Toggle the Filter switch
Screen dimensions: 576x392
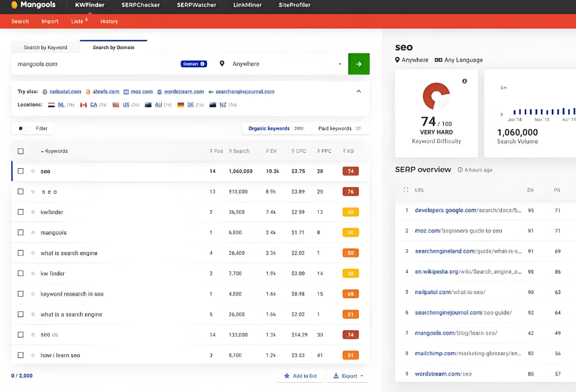pyautogui.click(x=23, y=128)
